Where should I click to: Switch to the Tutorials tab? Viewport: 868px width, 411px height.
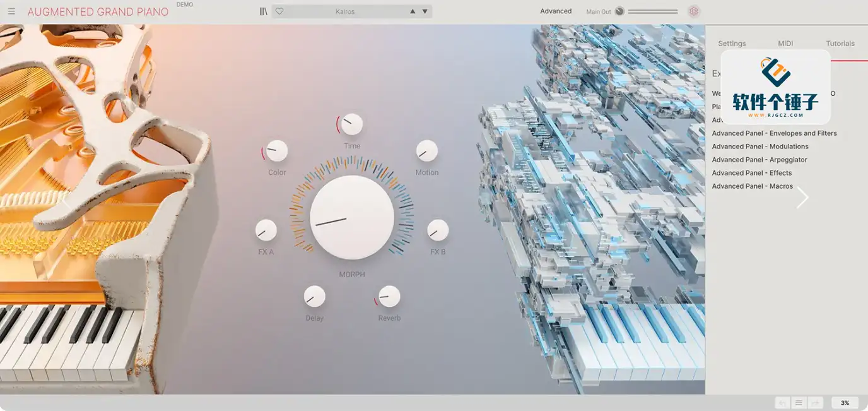pos(840,44)
